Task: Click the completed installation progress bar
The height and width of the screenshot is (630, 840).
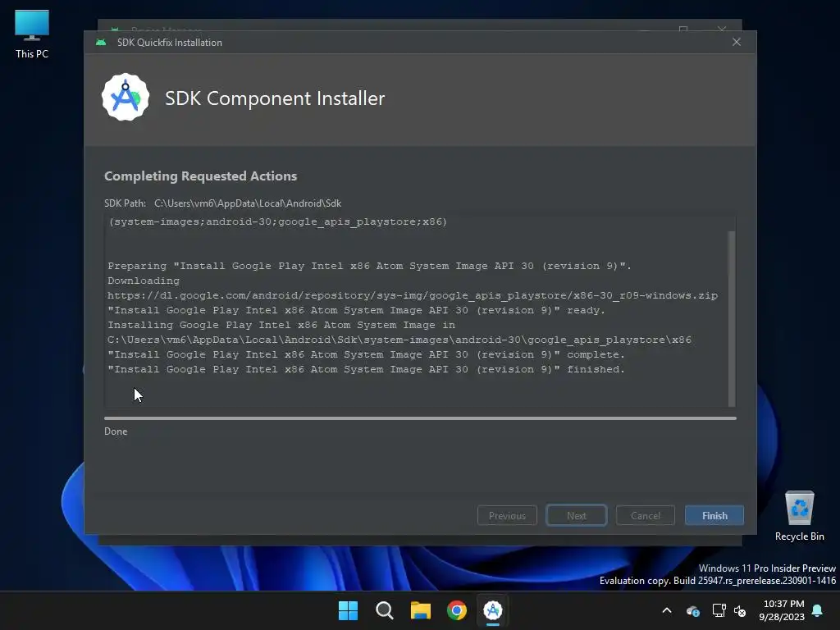Action: (420, 418)
